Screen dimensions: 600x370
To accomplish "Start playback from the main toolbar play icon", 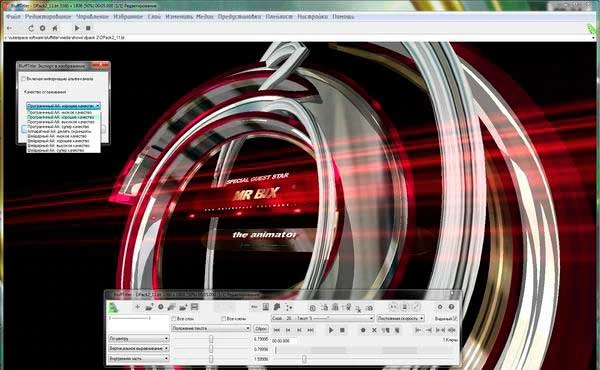I will 77,28.
